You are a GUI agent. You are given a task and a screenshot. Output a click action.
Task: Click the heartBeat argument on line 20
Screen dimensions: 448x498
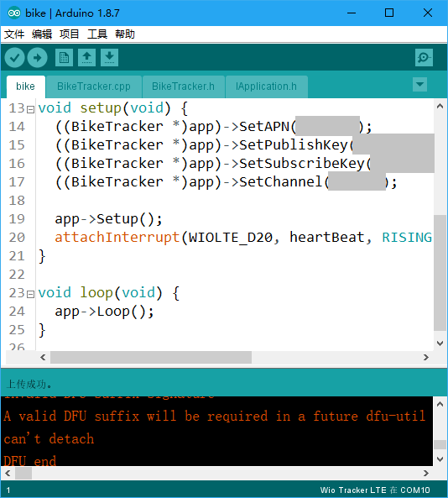327,238
